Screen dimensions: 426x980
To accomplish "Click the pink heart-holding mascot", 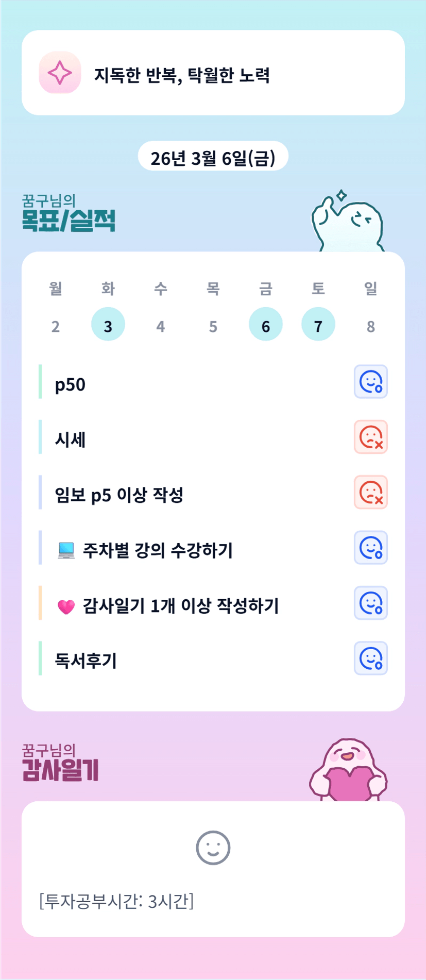I will [348, 771].
